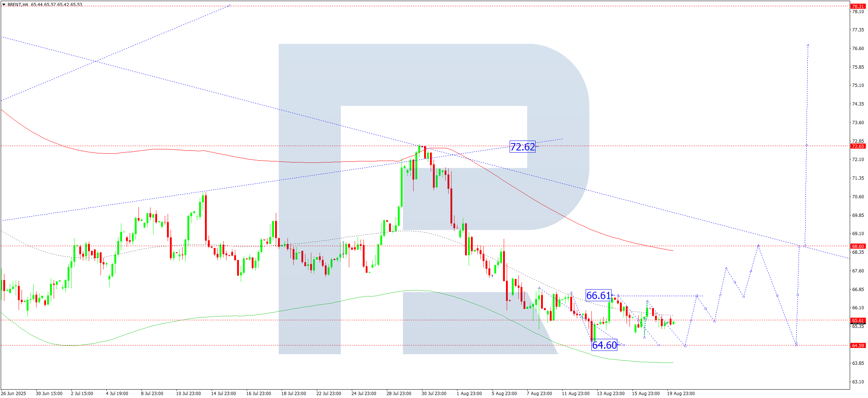Click the 19 Aug 23:00 date label
The height and width of the screenshot is (398, 868).
[681, 393]
